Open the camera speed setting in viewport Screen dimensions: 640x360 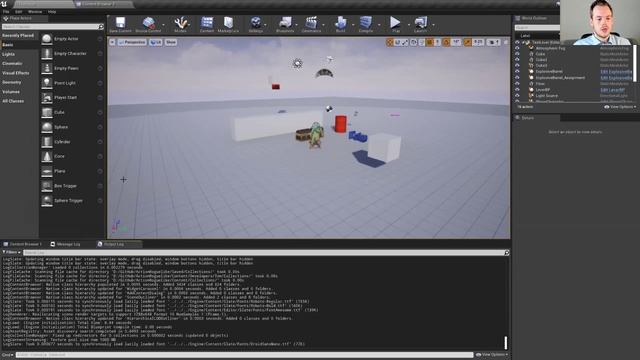[x=494, y=42]
